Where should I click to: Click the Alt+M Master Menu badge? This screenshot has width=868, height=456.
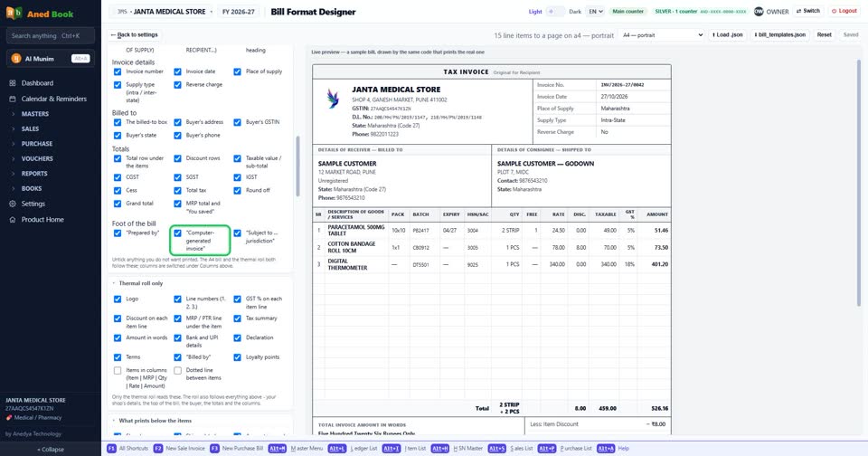(x=278, y=448)
